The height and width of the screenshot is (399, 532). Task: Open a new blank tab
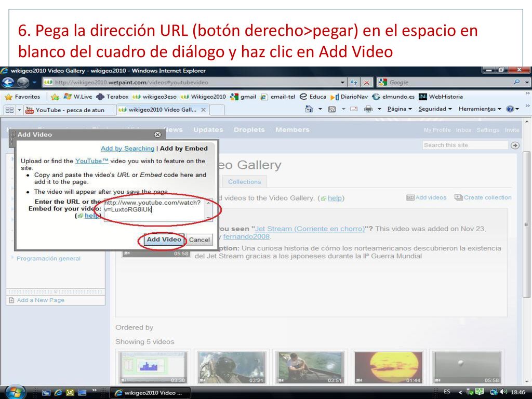click(218, 110)
